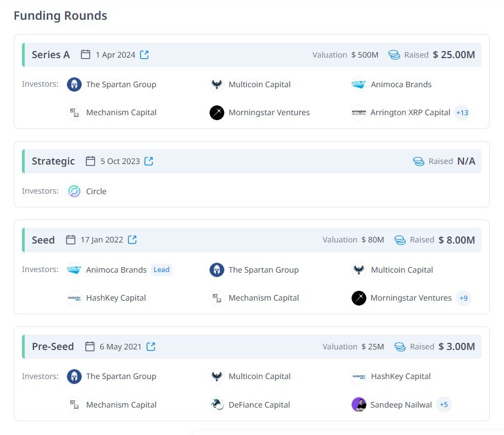Screen dimensions: 504x435
Task: Open HashKey Capital in Seed round
Action: click(116, 298)
